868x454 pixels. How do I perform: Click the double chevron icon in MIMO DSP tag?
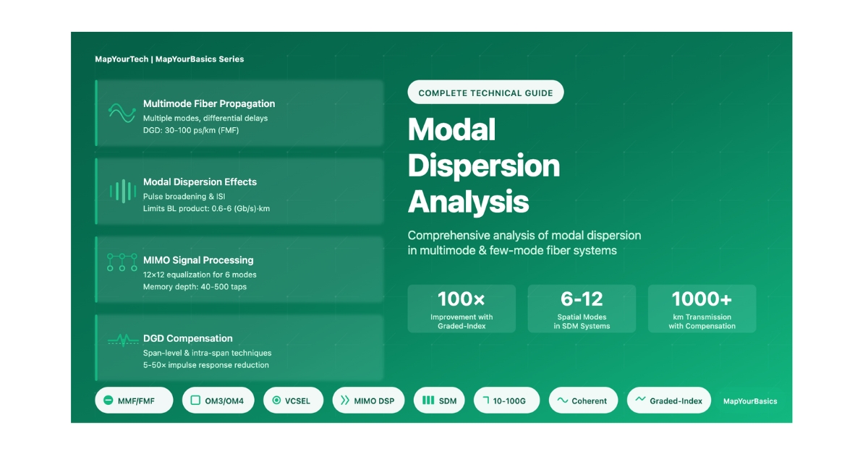[x=345, y=401]
